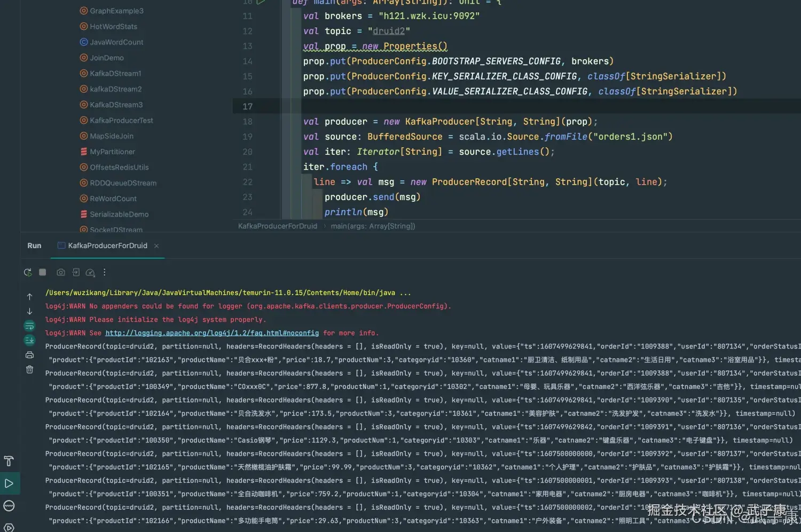Open SerializableDemo file in the project tree
This screenshot has width=801, height=532.
pyautogui.click(x=119, y=215)
